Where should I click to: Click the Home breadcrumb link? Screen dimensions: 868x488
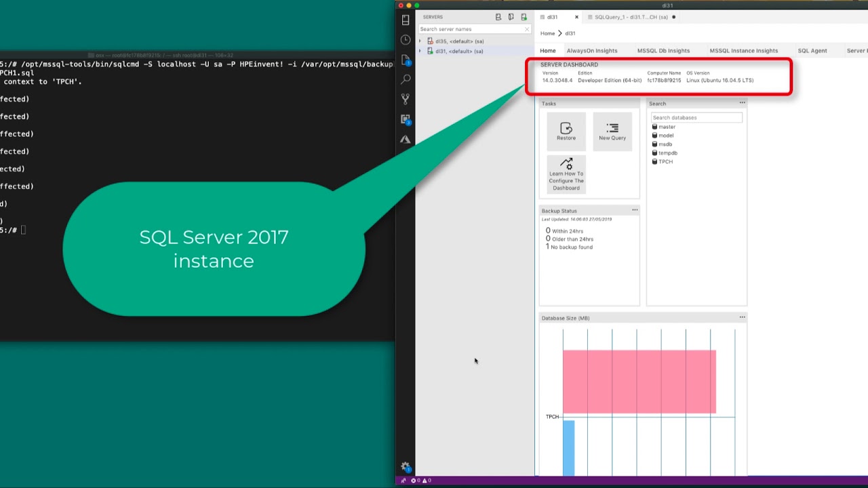click(547, 33)
